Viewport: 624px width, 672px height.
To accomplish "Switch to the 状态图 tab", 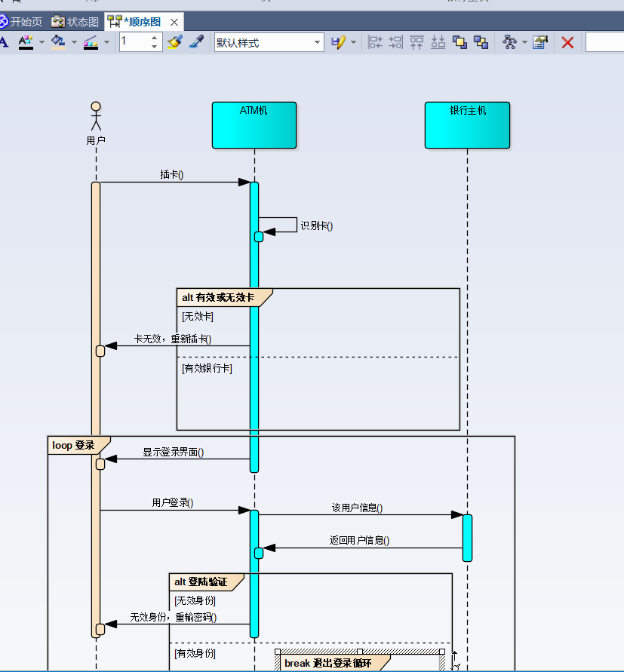I will coord(75,22).
